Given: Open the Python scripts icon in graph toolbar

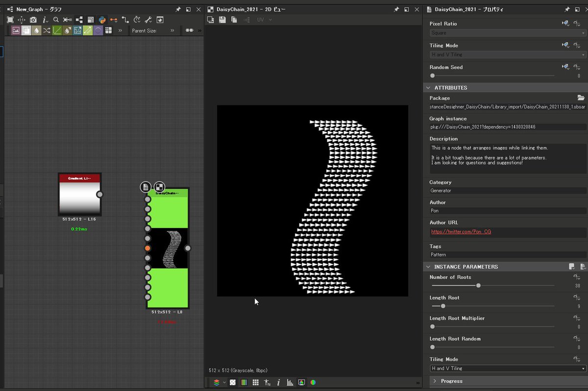Looking at the screenshot, I should pos(102,20).
